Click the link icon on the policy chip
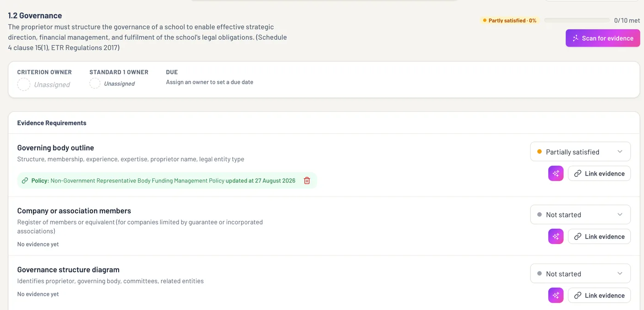The width and height of the screenshot is (644, 310). pyautogui.click(x=25, y=181)
